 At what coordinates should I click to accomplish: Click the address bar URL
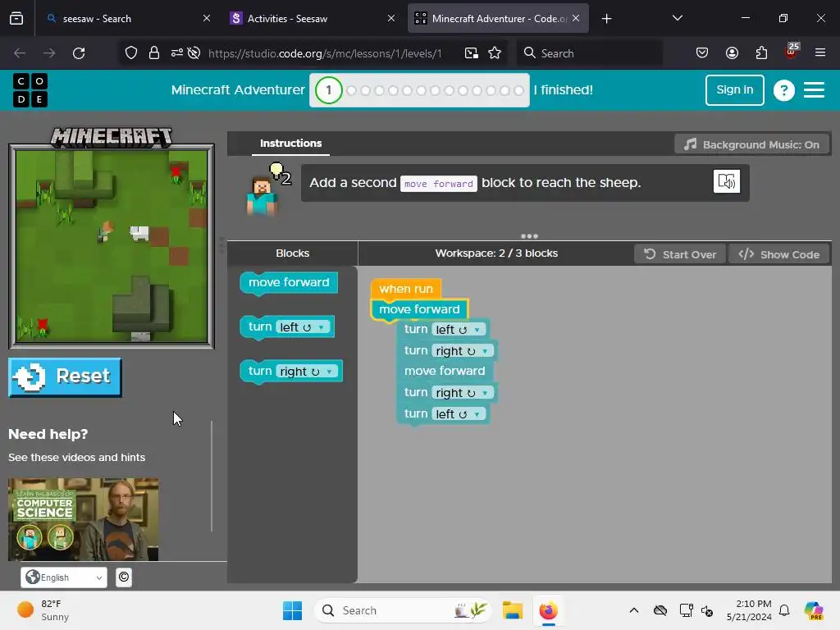[x=325, y=53]
